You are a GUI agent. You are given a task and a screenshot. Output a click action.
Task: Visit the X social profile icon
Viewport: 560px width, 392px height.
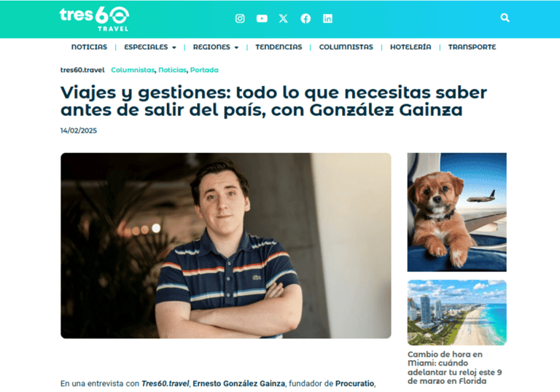tap(284, 18)
